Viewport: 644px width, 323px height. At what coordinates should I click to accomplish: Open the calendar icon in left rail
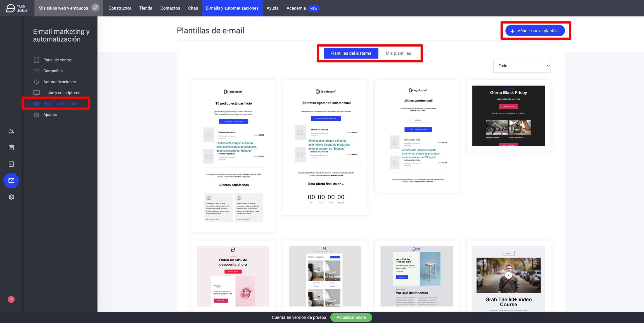click(11, 164)
